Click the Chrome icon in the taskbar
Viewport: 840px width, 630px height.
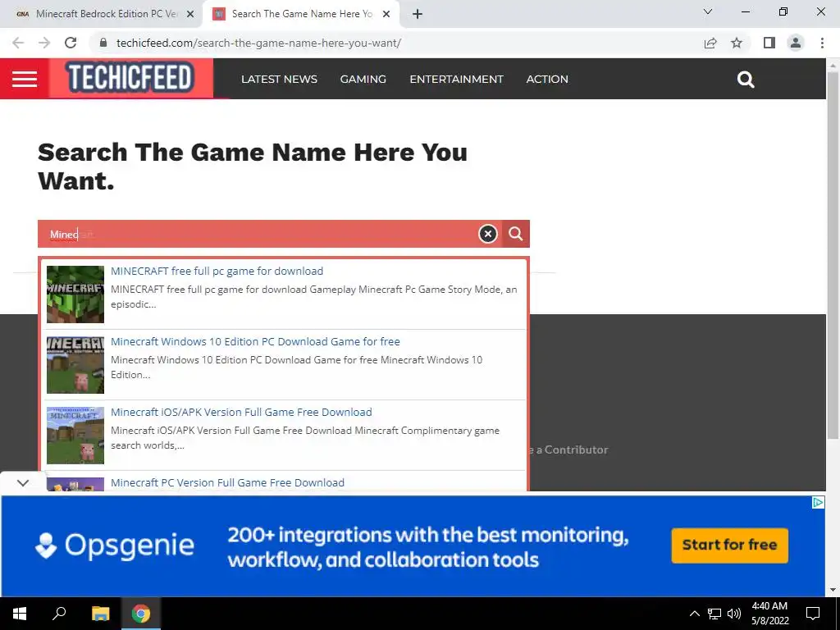tap(141, 614)
